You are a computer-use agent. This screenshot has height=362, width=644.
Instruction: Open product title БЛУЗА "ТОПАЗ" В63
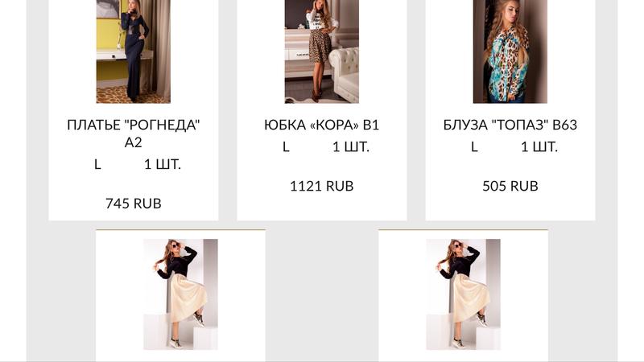pos(510,125)
